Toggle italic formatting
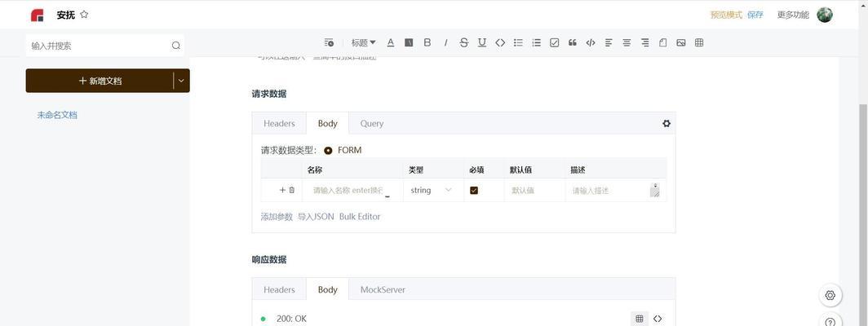Viewport: 868px width, 326px height. click(445, 42)
